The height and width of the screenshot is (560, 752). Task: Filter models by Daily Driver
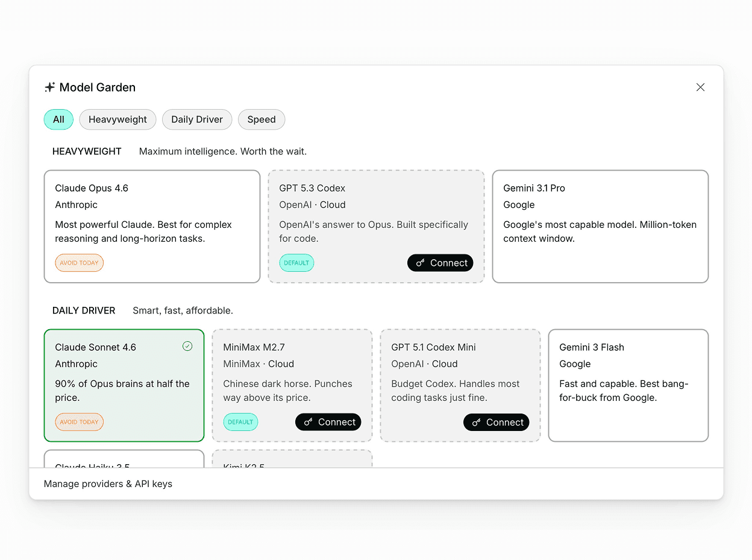pos(197,119)
